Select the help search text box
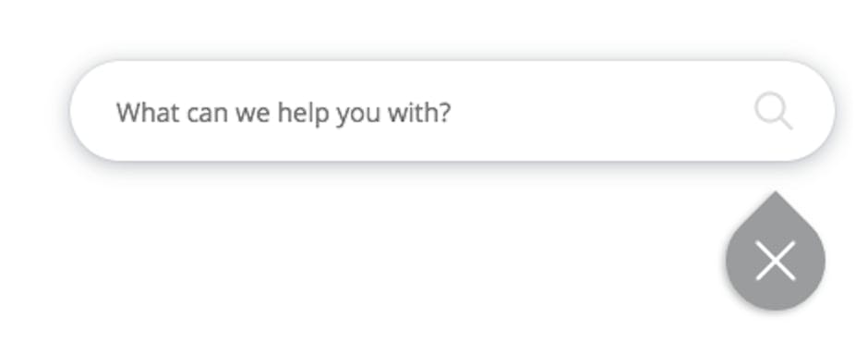This screenshot has width=868, height=342. tap(452, 112)
